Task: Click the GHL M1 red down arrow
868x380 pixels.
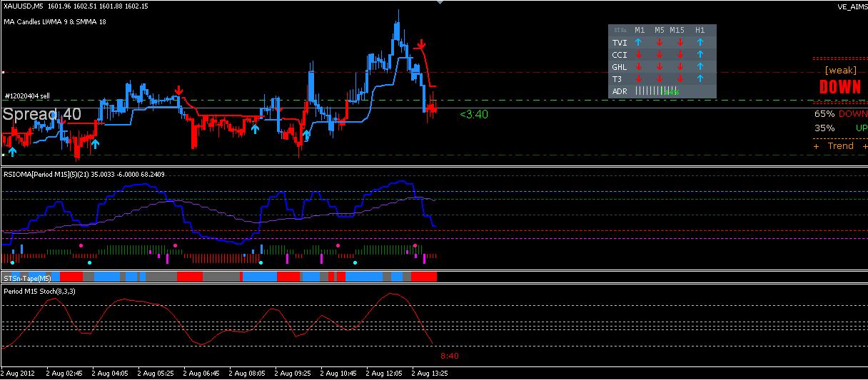Action: [639, 67]
